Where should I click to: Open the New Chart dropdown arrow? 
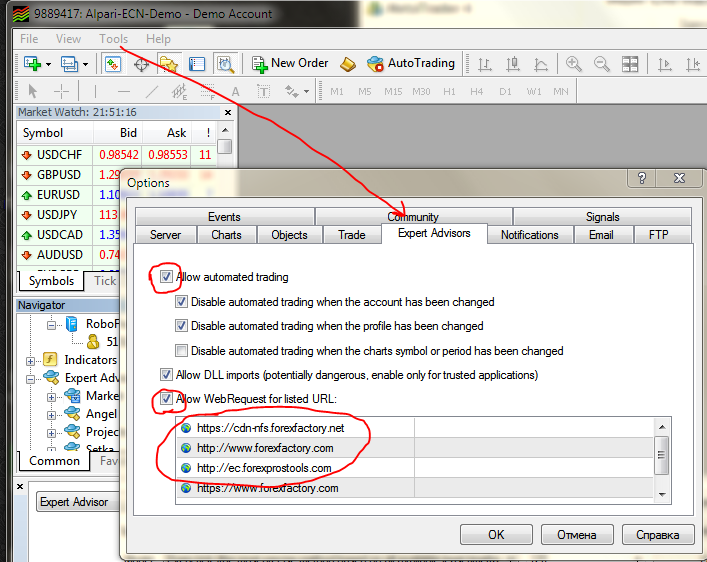(x=48, y=64)
